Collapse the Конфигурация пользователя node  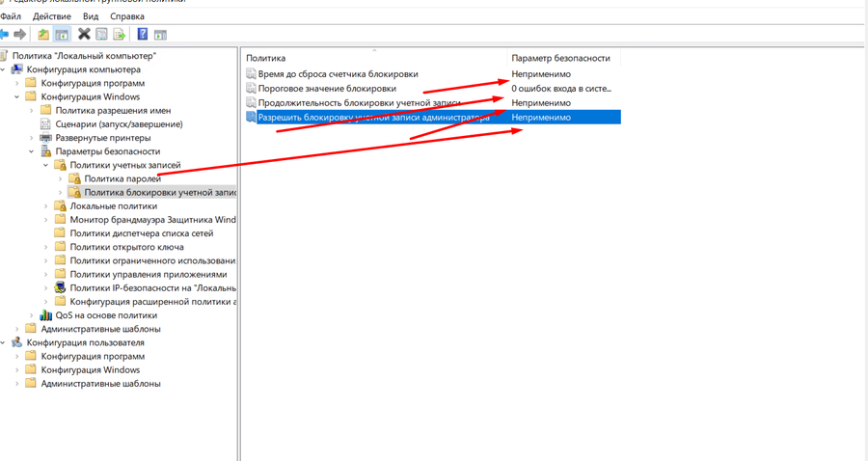click(3, 342)
